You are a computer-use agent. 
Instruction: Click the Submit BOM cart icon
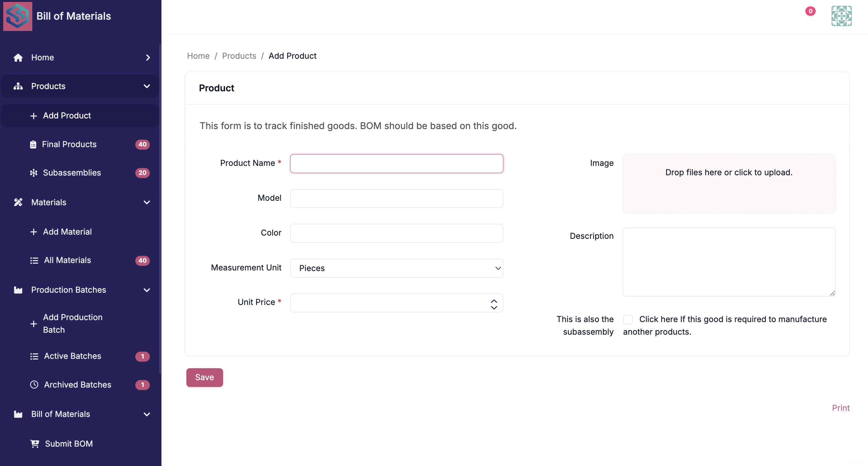(35, 444)
